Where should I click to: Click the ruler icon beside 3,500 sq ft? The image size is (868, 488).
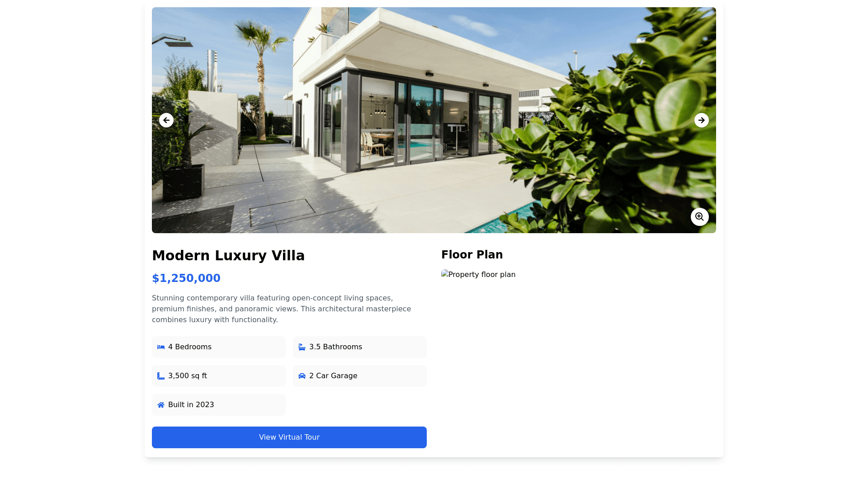click(161, 376)
